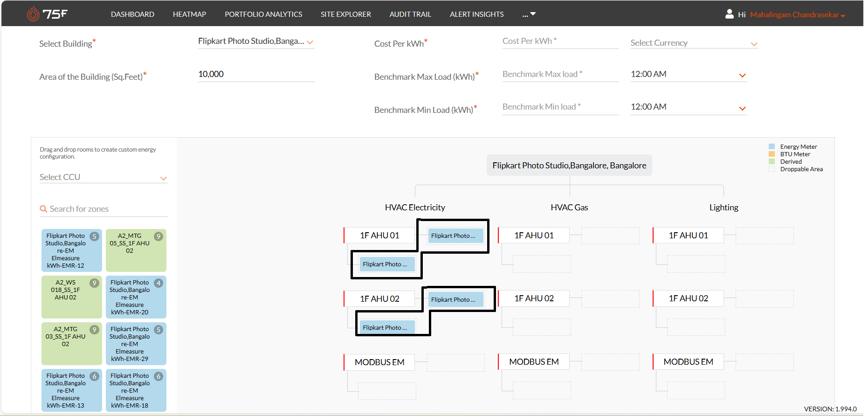Open Benchmark Max Load time dropdown

[x=689, y=75]
